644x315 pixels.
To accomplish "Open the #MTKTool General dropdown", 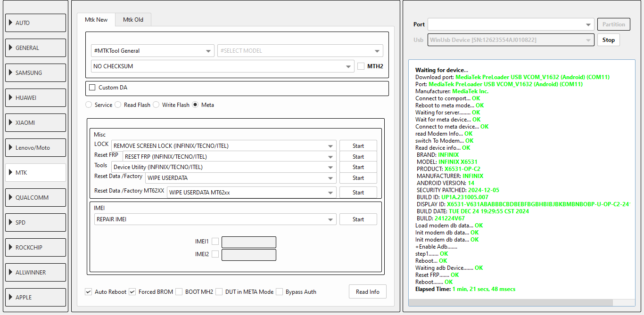I will click(x=153, y=50).
